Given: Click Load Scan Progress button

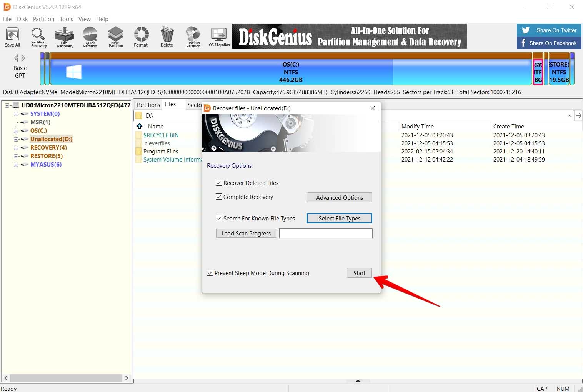Looking at the screenshot, I should click(x=246, y=233).
